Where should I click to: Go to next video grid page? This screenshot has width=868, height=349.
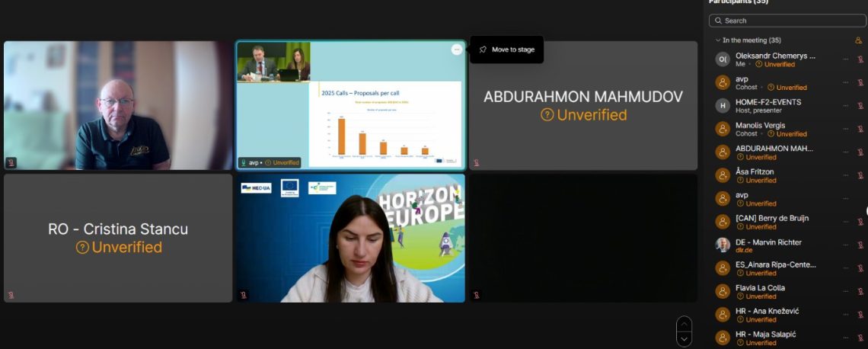coord(685,338)
